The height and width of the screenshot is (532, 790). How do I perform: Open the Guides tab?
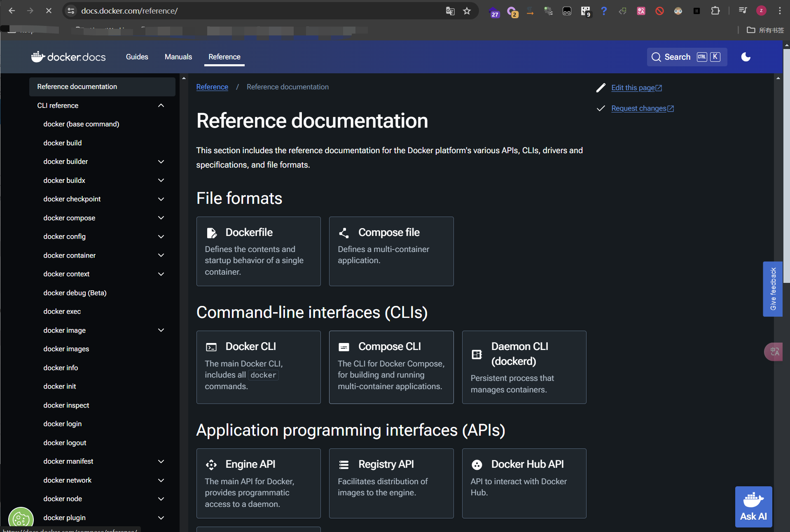coord(137,57)
